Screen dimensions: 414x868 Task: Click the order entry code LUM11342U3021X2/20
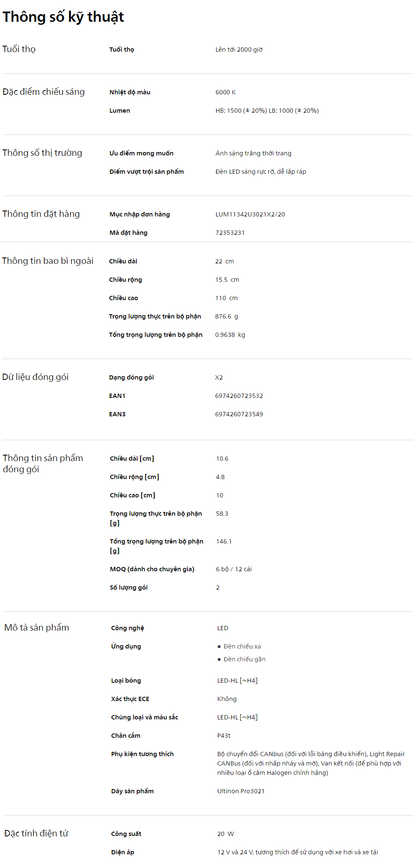point(250,214)
